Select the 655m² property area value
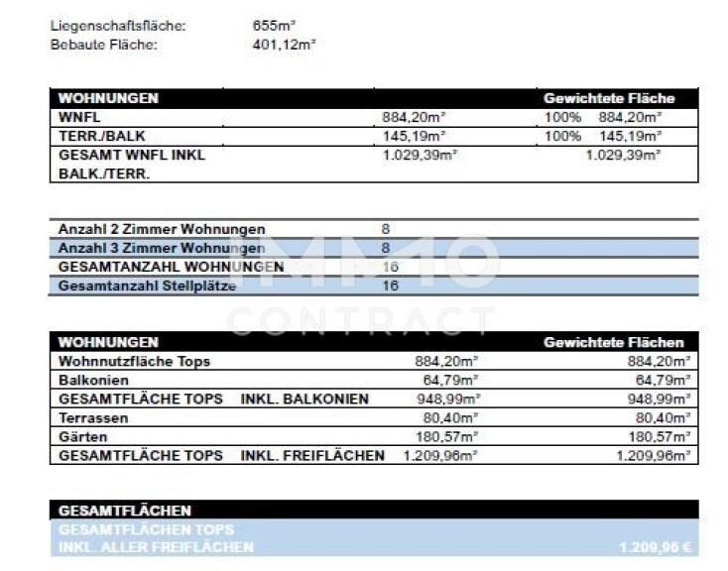Image resolution: width=728 pixels, height=571 pixels. pos(274,26)
